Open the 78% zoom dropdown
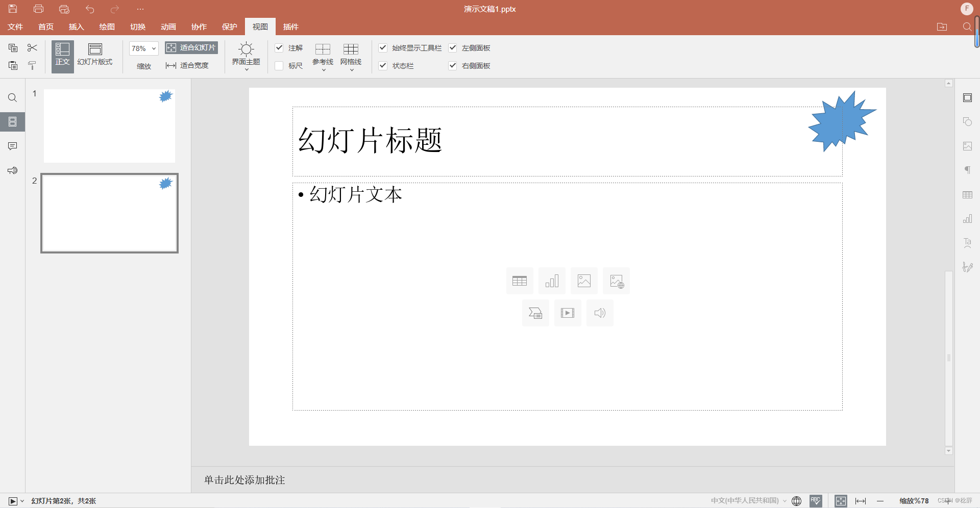This screenshot has height=508, width=980. click(x=154, y=48)
